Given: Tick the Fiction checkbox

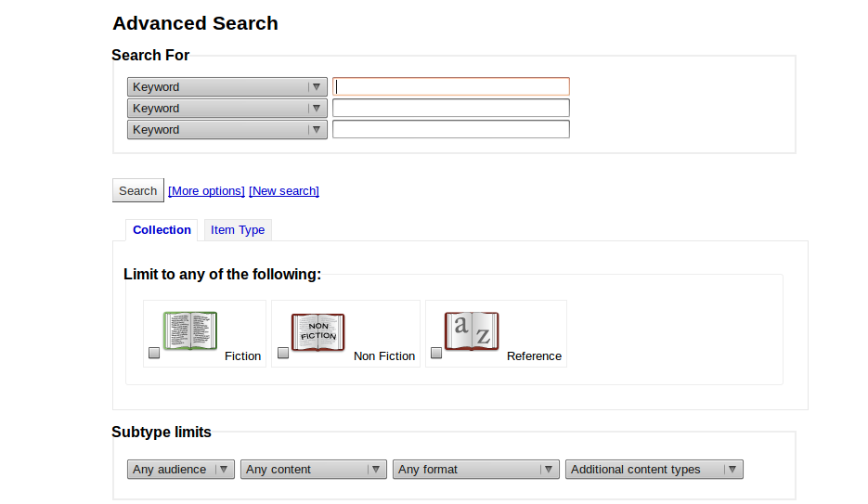Looking at the screenshot, I should [154, 354].
